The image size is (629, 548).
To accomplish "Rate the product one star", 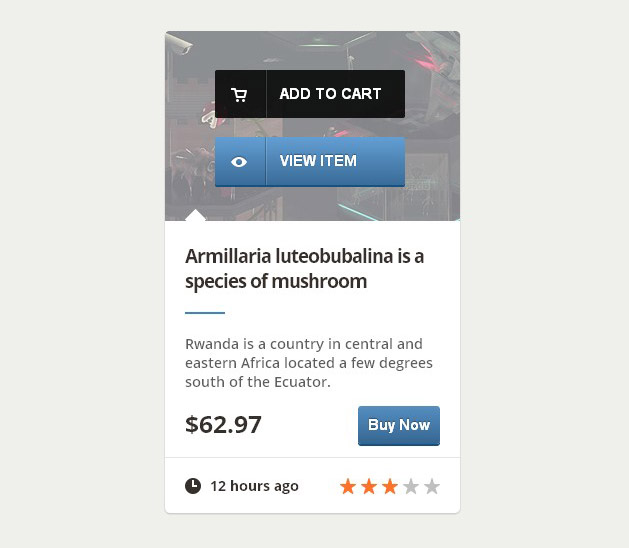I will (x=348, y=487).
